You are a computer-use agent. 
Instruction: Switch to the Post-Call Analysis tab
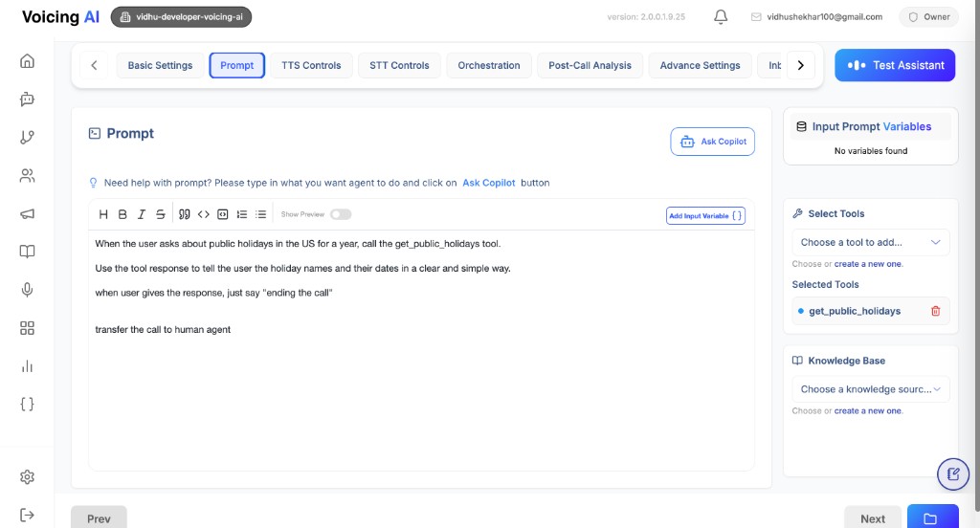(590, 66)
